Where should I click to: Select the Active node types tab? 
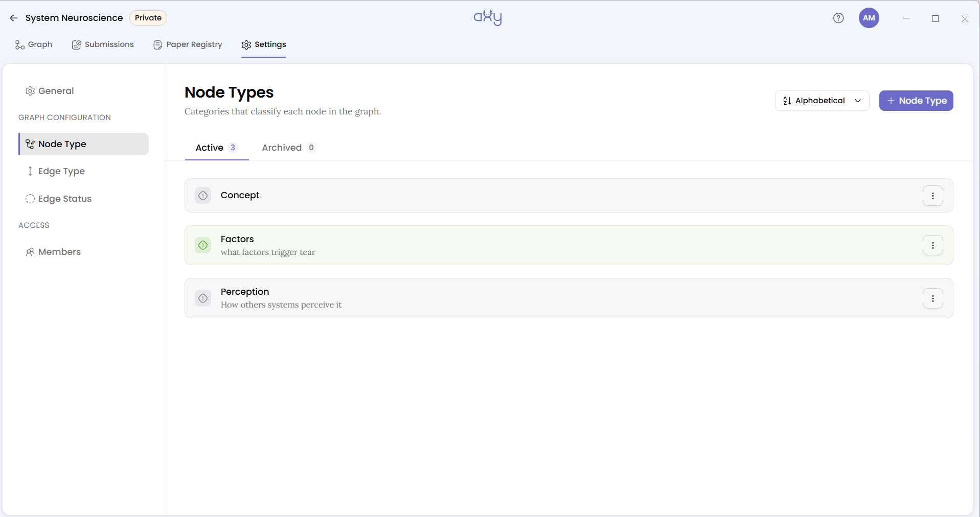pyautogui.click(x=217, y=148)
